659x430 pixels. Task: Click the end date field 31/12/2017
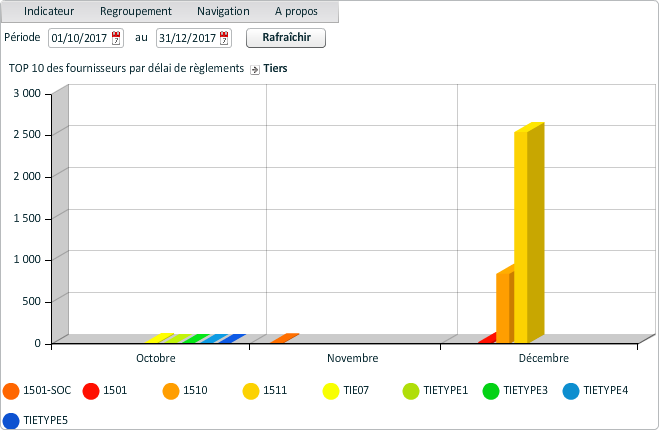194,38
